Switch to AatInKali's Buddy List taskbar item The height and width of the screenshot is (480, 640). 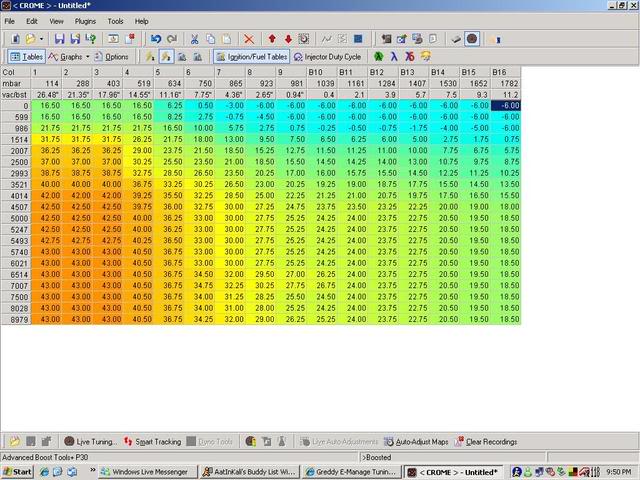pyautogui.click(x=250, y=472)
